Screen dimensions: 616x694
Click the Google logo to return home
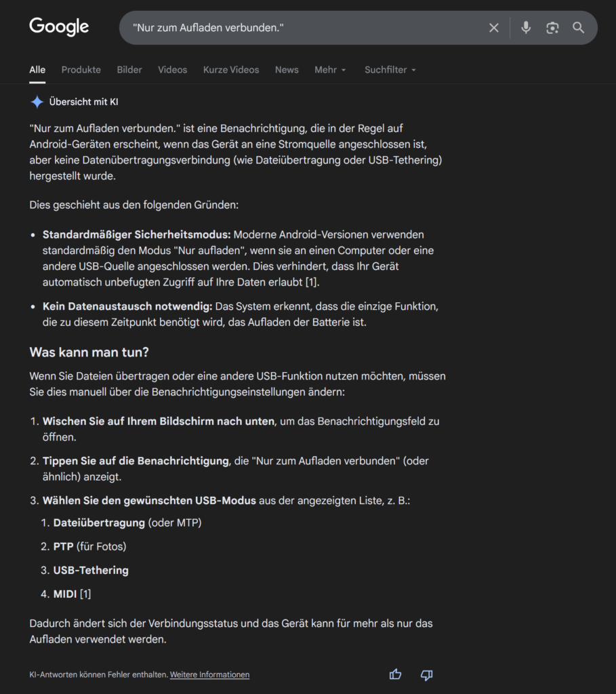[58, 26]
